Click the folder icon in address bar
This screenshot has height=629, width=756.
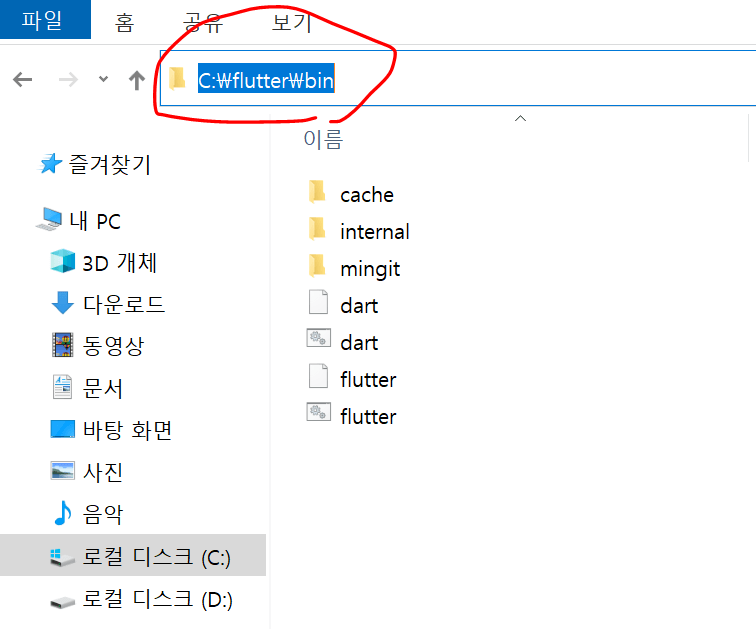177,79
